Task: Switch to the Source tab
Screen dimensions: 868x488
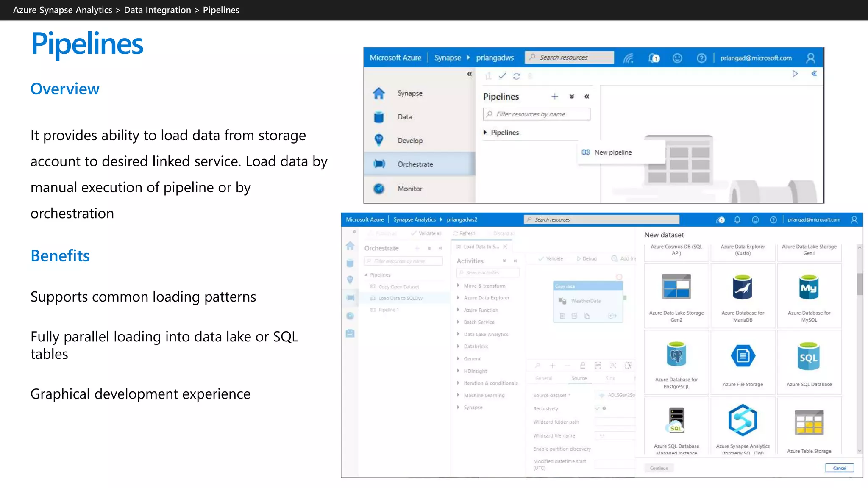Action: 579,378
